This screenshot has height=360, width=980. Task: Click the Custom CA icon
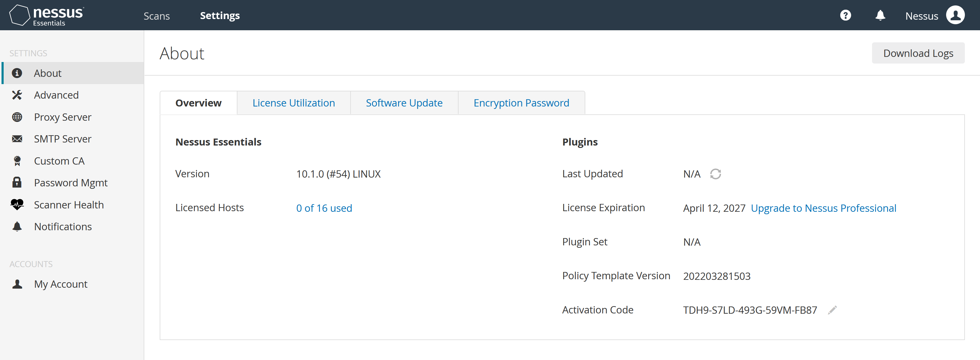(x=17, y=161)
